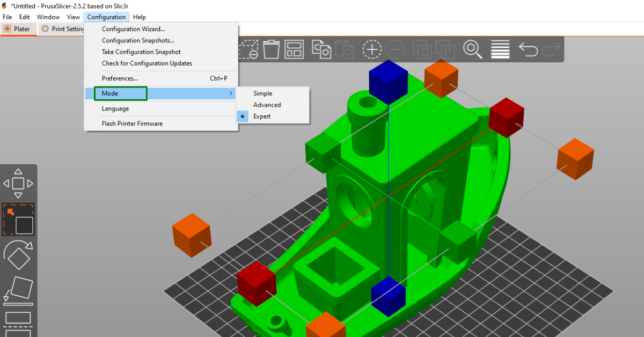Viewport: 644px width, 337px height.
Task: Click the Arrange objects icon
Action: point(294,49)
